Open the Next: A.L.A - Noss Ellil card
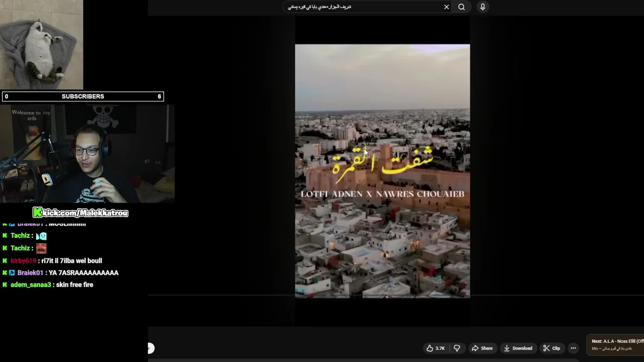 coord(616,344)
